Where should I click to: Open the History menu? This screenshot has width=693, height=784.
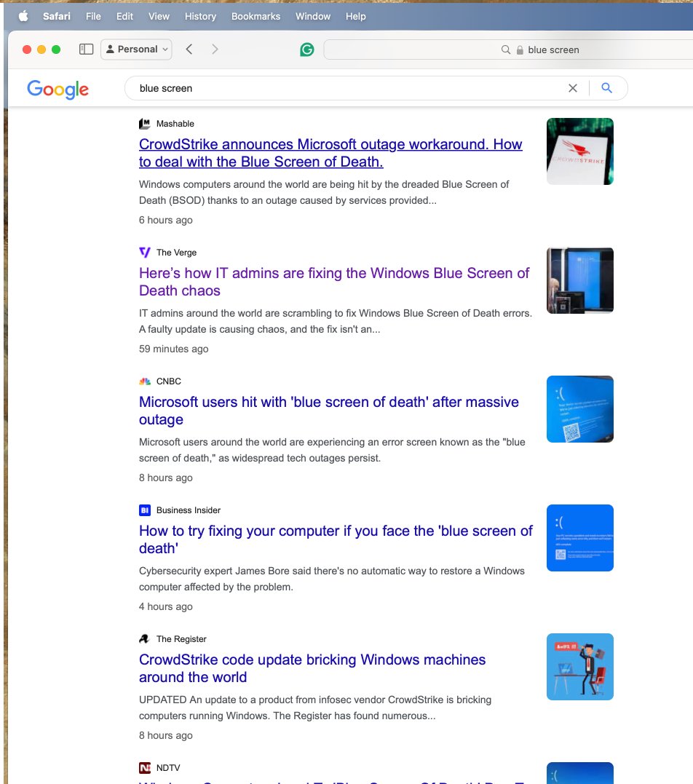[199, 16]
